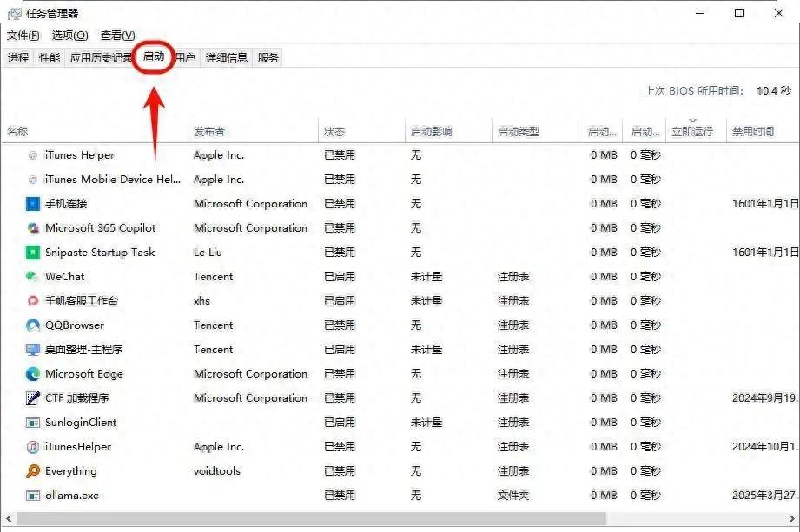Sort by the 名称 column header
Screen dimensions: 800x532
pyautogui.click(x=95, y=131)
